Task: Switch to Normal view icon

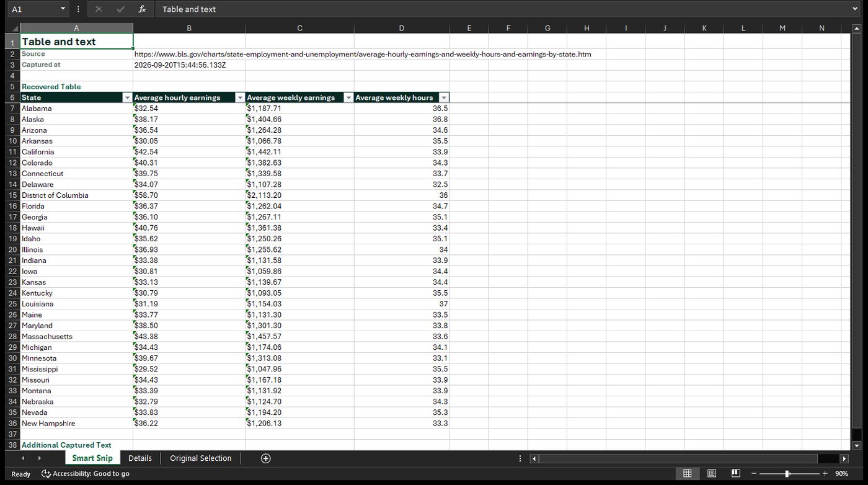Action: point(688,473)
